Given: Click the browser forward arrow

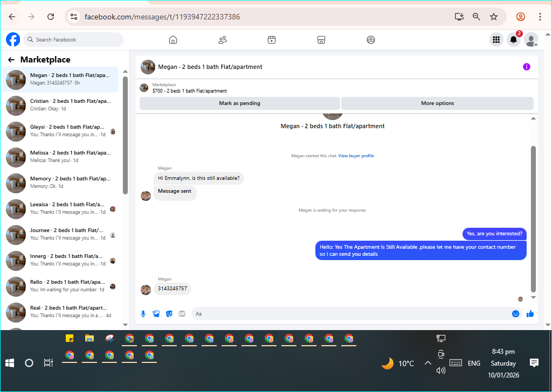Looking at the screenshot, I should (x=31, y=17).
